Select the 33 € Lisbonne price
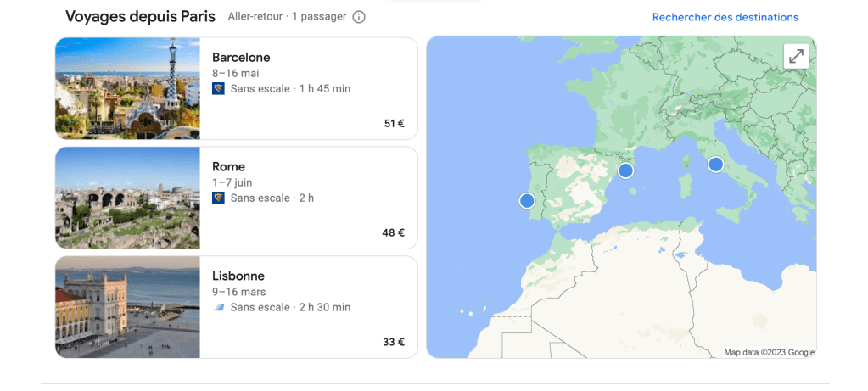868x391 pixels. coord(394,342)
